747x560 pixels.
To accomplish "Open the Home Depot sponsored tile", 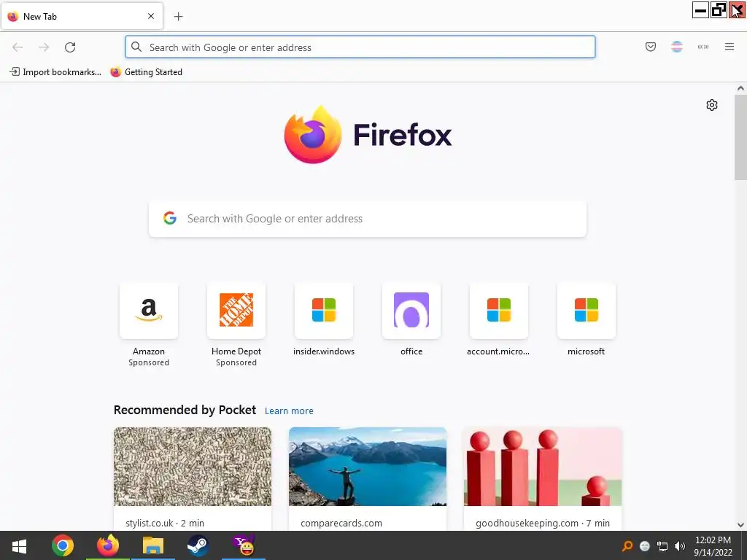I will point(236,311).
